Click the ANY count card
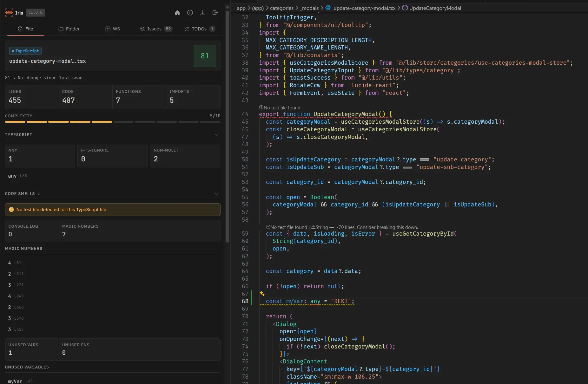588x384 pixels. click(x=40, y=156)
